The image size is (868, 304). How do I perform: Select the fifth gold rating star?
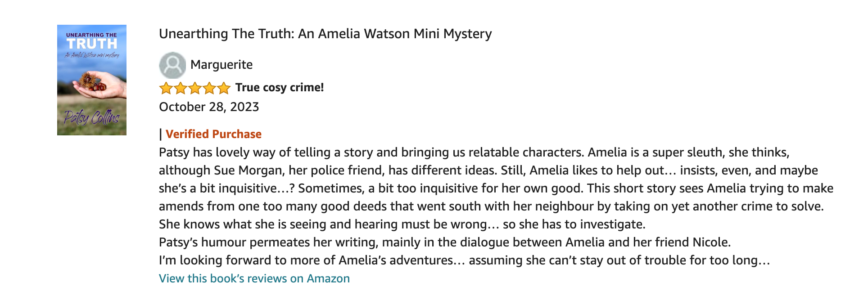[x=224, y=88]
